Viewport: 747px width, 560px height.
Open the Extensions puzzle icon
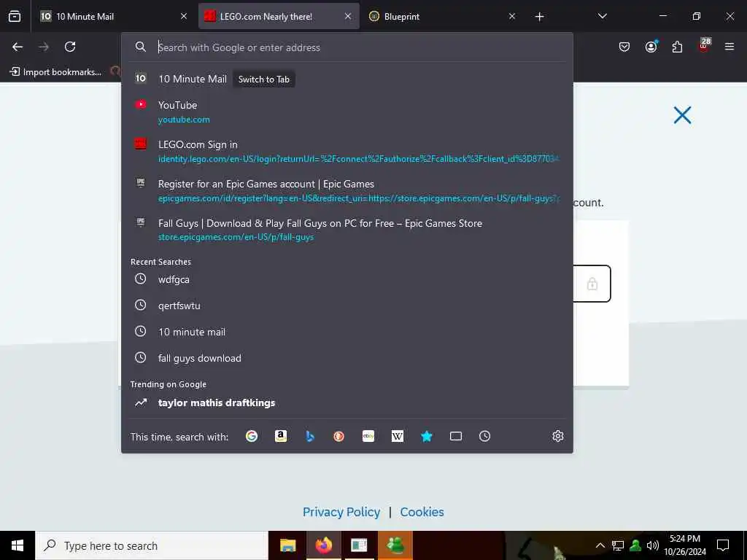pos(677,47)
